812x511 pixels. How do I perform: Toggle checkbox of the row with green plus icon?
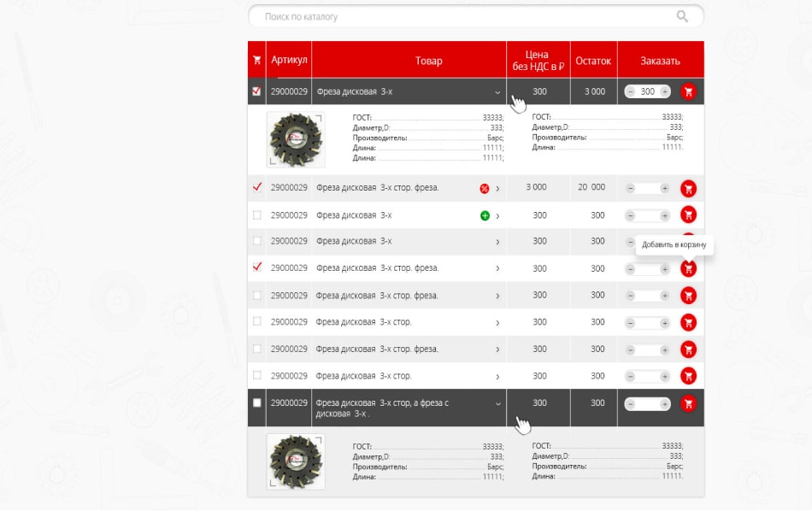[x=256, y=215]
